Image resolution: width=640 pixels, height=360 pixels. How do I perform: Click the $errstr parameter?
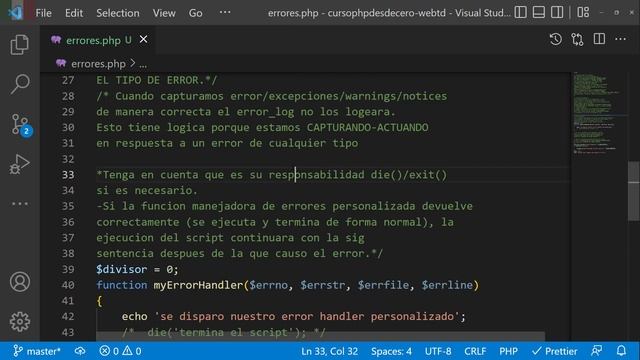click(x=322, y=285)
